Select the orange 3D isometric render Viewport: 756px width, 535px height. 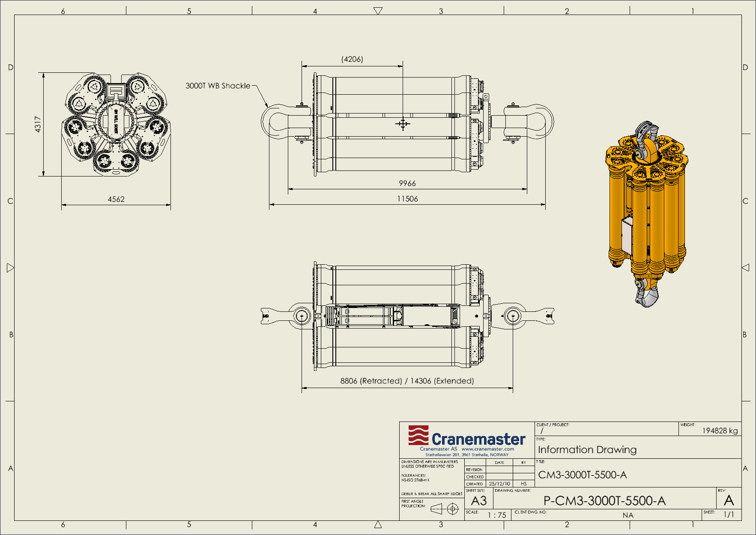(x=646, y=214)
